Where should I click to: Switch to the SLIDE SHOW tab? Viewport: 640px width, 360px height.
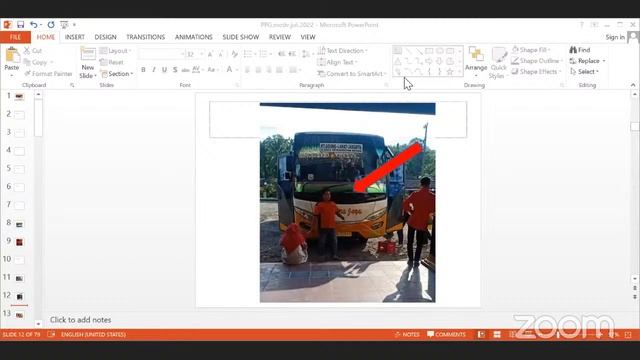[x=241, y=37]
